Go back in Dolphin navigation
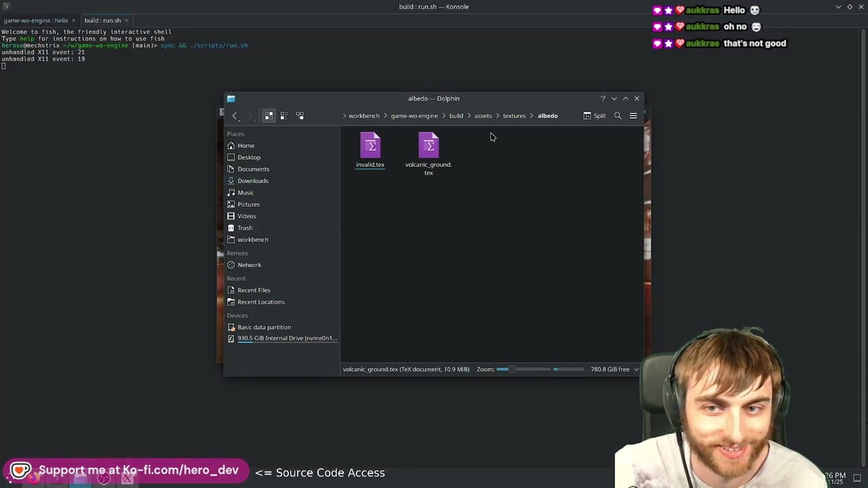Viewport: 868px width, 488px height. pos(235,116)
